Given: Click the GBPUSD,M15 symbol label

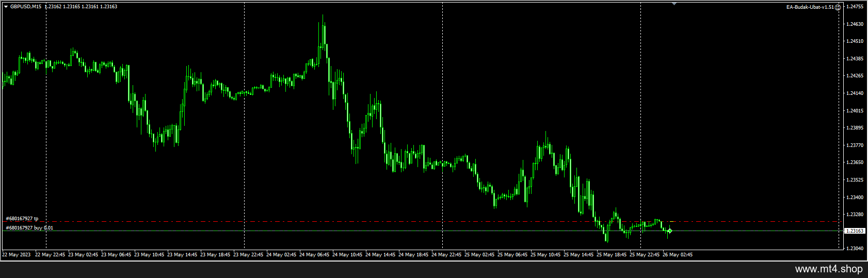Looking at the screenshot, I should (x=26, y=7).
